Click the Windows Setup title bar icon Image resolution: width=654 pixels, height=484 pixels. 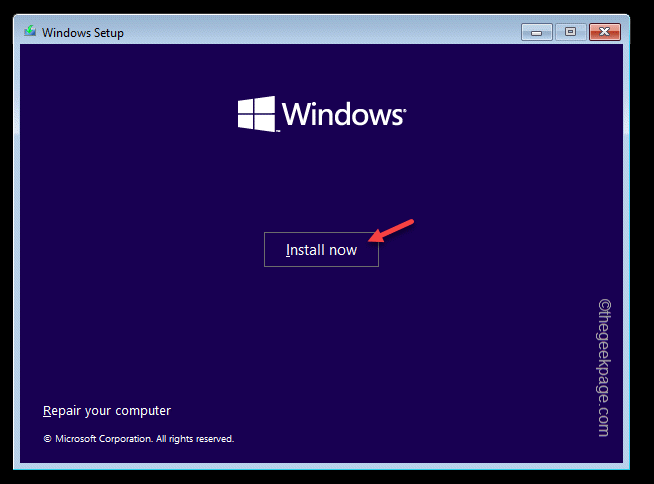tap(30, 31)
